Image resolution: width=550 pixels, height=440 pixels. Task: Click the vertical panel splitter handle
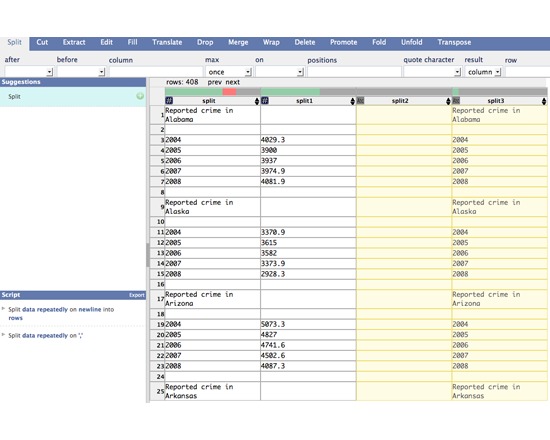tap(148, 254)
